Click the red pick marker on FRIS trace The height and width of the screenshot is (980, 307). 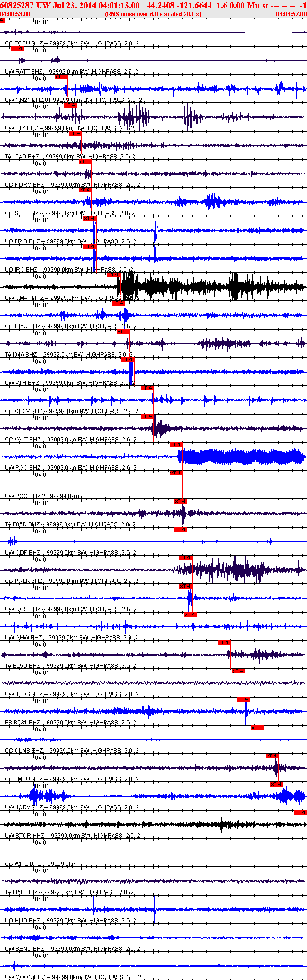[x=89, y=218]
